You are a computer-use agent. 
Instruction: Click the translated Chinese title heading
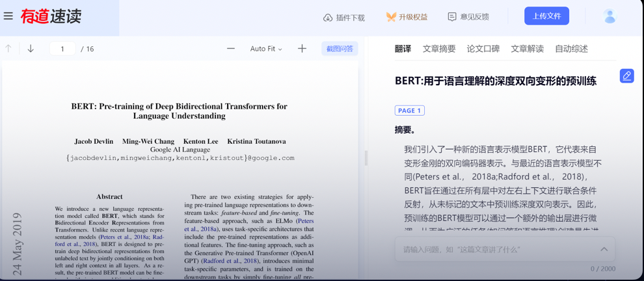496,81
